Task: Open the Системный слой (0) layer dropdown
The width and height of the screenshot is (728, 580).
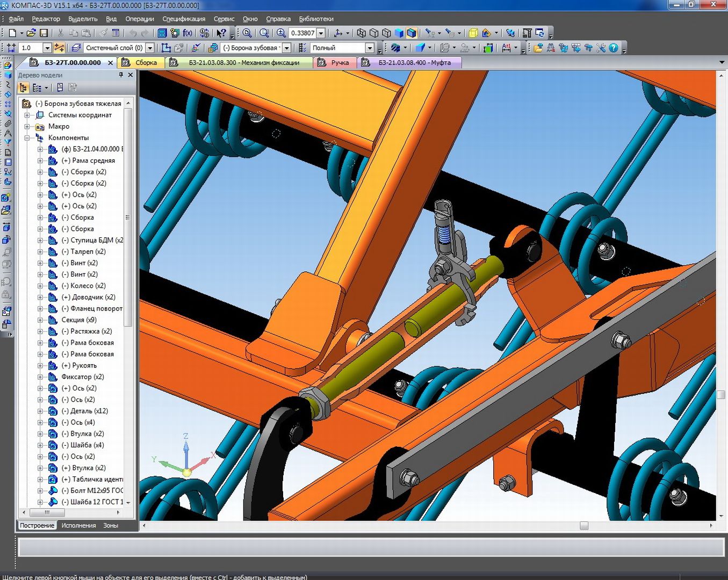Action: coord(150,48)
